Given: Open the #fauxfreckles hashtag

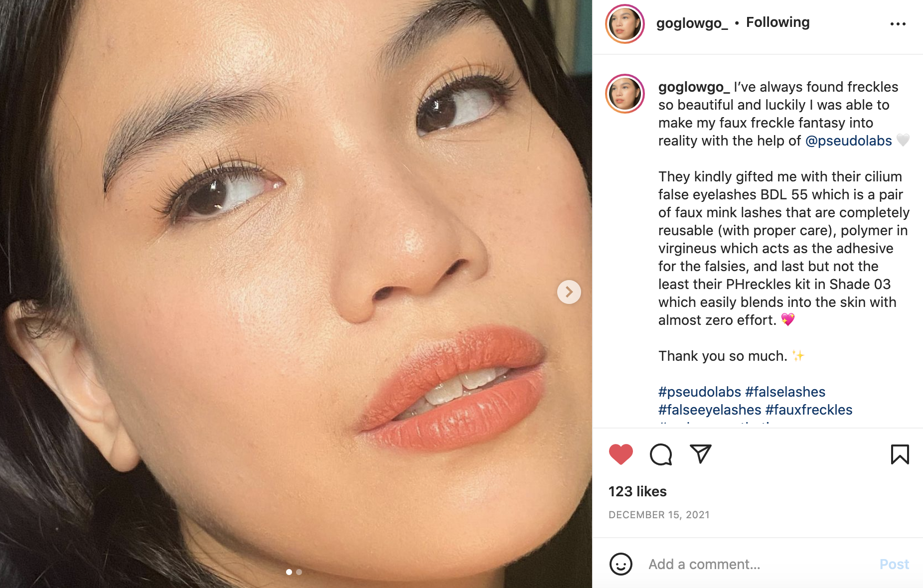Looking at the screenshot, I should pyautogui.click(x=809, y=410).
